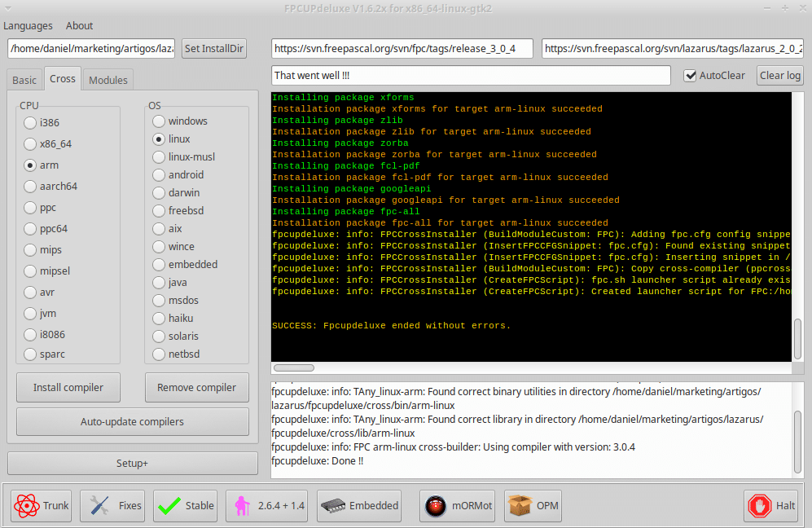
Task: Switch to the Basic tab
Action: coord(24,81)
